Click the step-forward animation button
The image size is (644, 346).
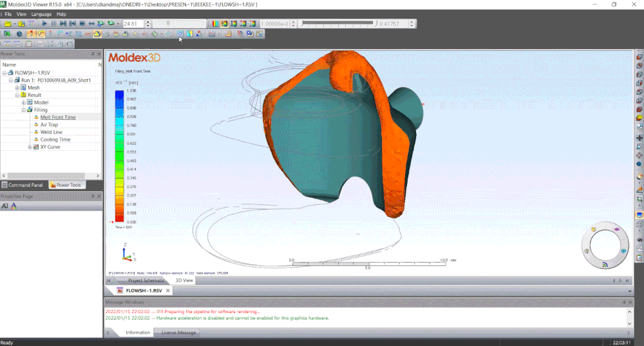click(x=63, y=24)
